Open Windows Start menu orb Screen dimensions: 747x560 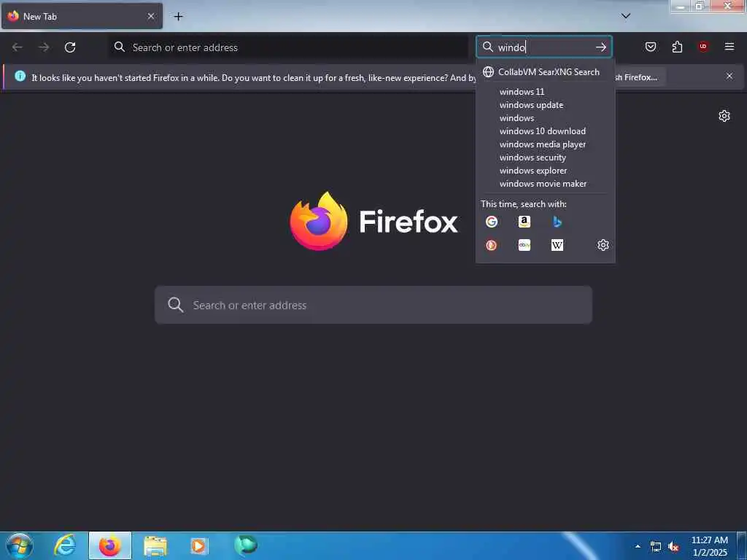19,545
